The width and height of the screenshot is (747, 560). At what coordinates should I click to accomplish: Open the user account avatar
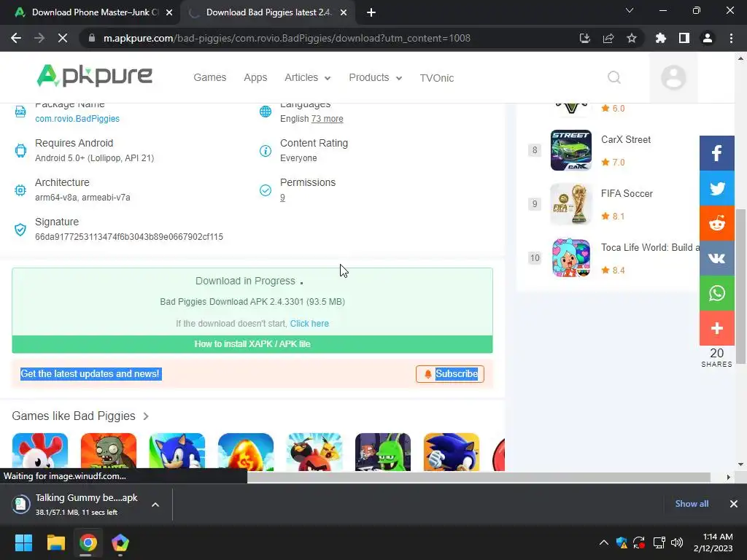[x=673, y=77]
